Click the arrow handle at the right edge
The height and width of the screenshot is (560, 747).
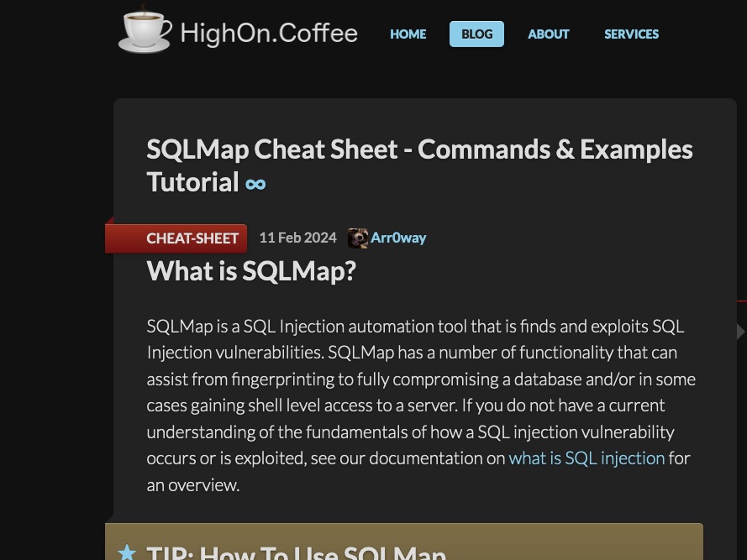(x=741, y=332)
